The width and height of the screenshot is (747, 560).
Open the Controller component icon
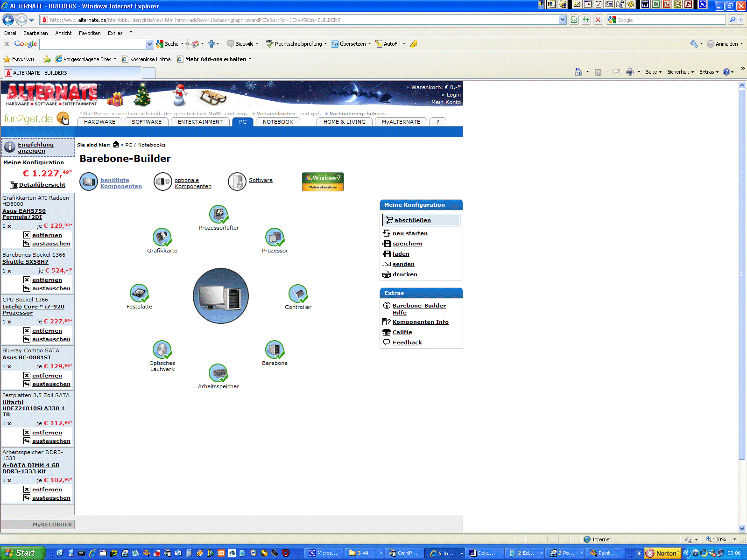(x=298, y=294)
